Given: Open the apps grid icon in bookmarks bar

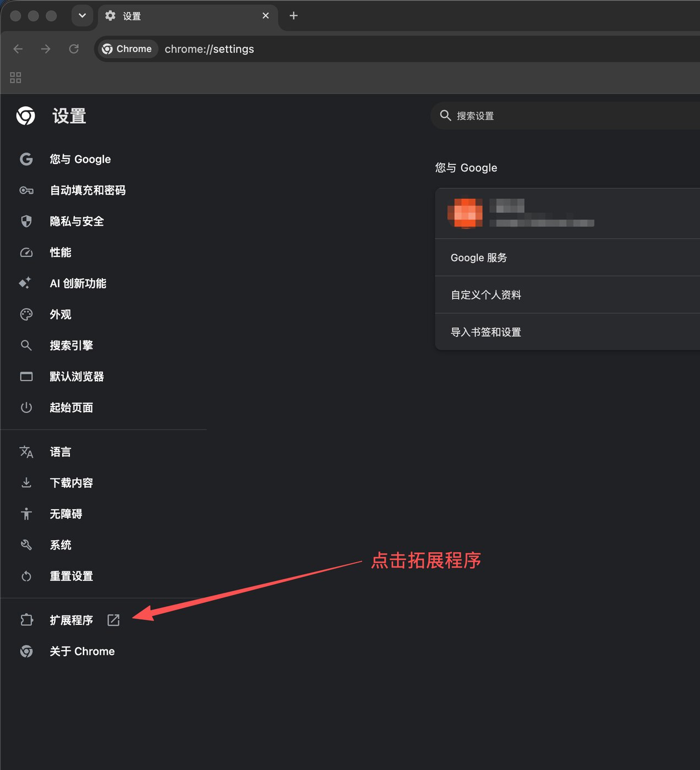Looking at the screenshot, I should click(15, 78).
